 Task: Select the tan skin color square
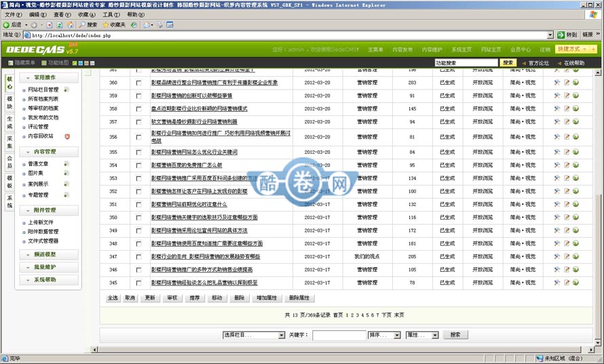[x=86, y=63]
